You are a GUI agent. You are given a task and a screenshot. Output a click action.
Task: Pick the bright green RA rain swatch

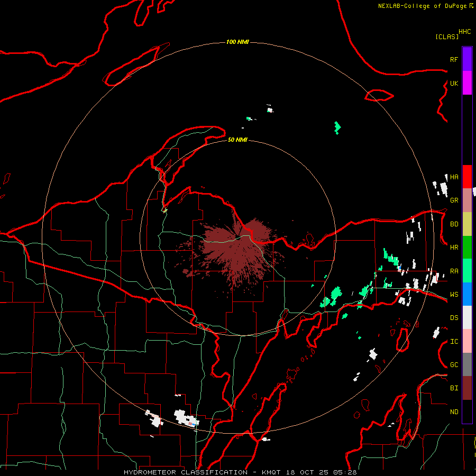(x=467, y=271)
